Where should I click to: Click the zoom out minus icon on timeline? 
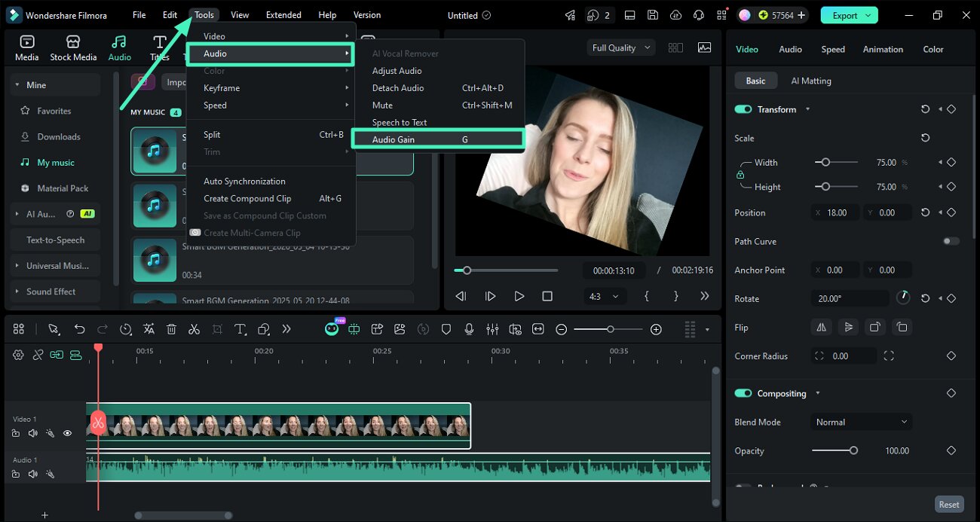pyautogui.click(x=562, y=329)
